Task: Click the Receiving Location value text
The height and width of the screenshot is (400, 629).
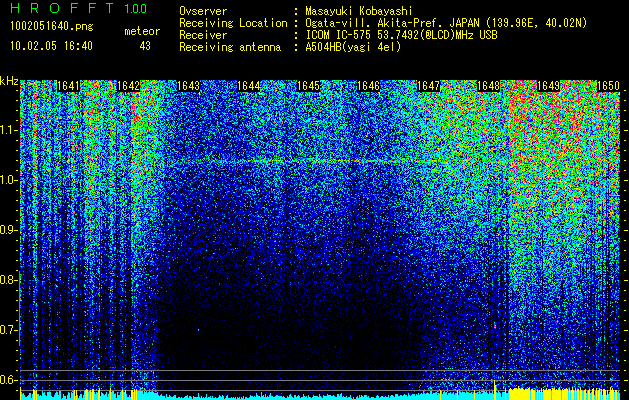Action: pyautogui.click(x=446, y=23)
